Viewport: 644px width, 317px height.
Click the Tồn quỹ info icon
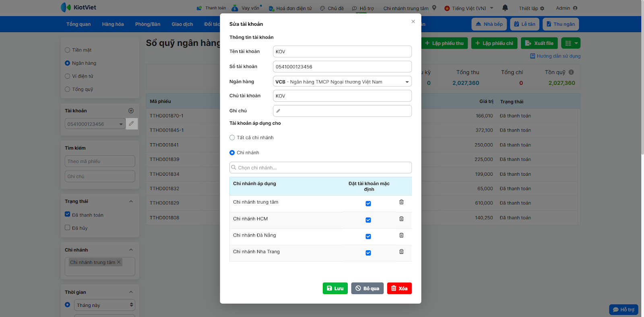click(x=571, y=72)
